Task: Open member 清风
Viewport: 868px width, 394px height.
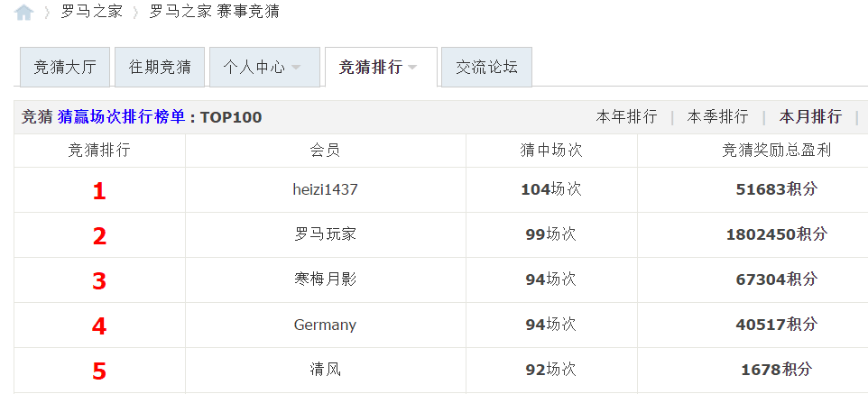Action: click(x=325, y=369)
